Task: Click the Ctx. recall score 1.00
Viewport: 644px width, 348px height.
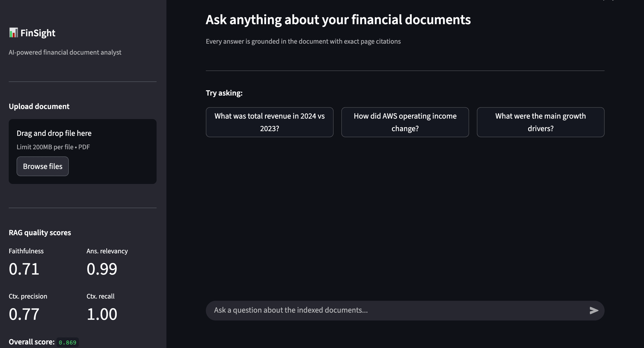Action: pos(102,314)
